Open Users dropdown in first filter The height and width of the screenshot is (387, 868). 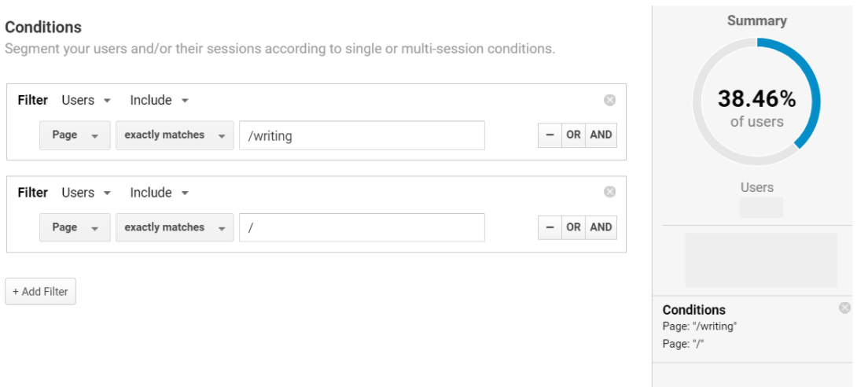pos(86,100)
